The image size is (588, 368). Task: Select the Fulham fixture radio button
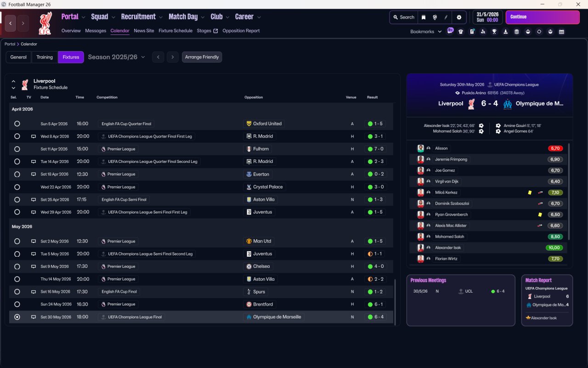tap(17, 149)
